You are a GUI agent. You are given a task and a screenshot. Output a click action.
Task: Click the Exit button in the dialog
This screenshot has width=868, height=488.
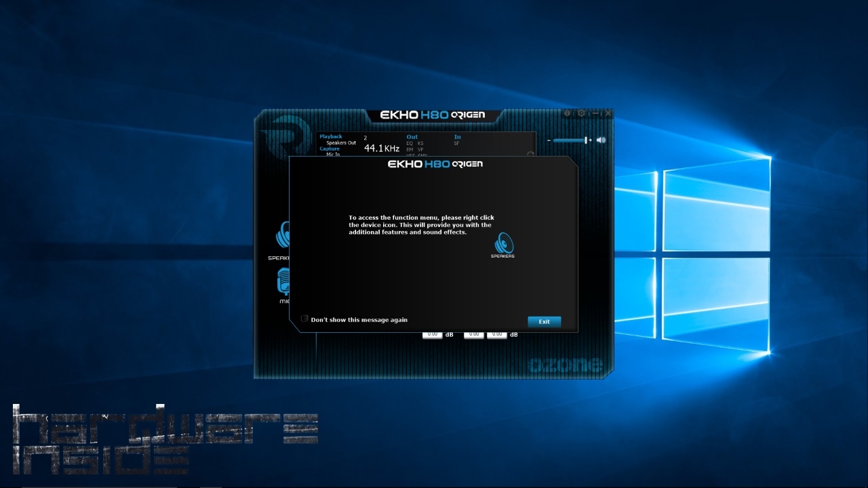click(x=544, y=321)
